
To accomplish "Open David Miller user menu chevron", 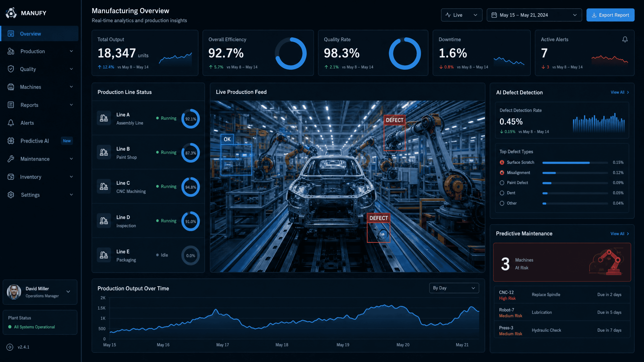I will click(x=68, y=292).
